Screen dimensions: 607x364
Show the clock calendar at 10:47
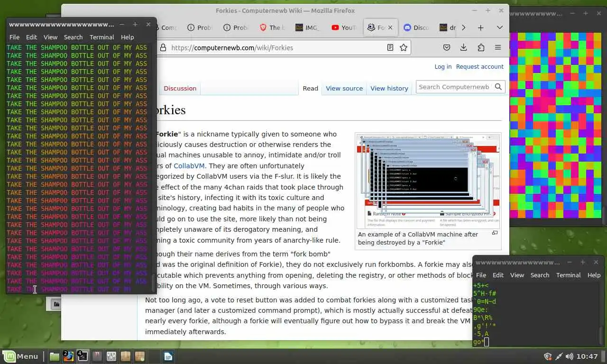tap(588, 356)
